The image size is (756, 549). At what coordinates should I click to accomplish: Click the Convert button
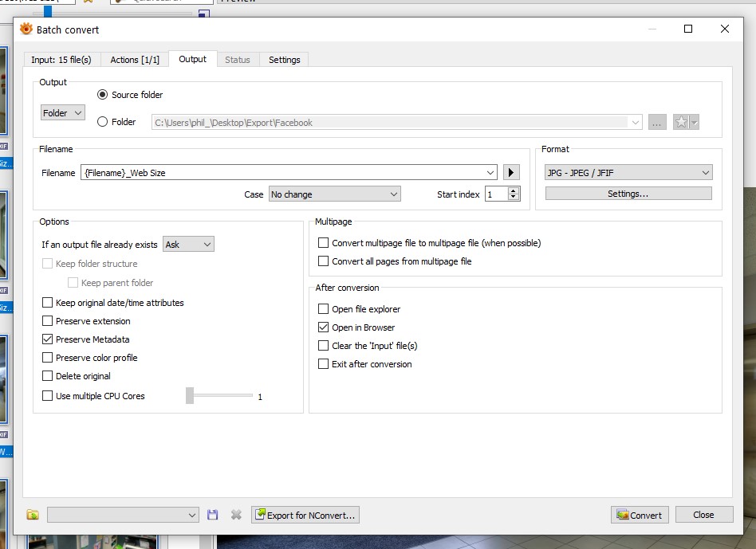point(640,515)
